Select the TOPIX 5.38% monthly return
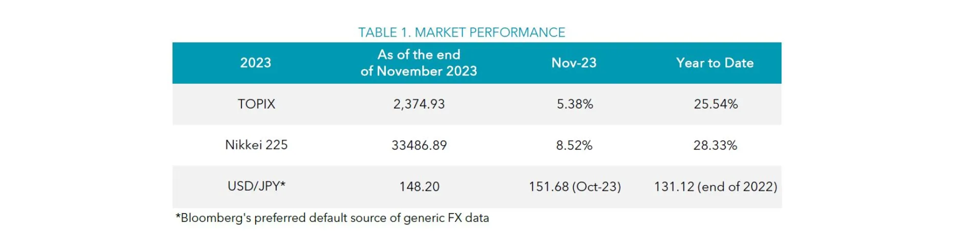The width and height of the screenshot is (980, 234). tap(575, 104)
